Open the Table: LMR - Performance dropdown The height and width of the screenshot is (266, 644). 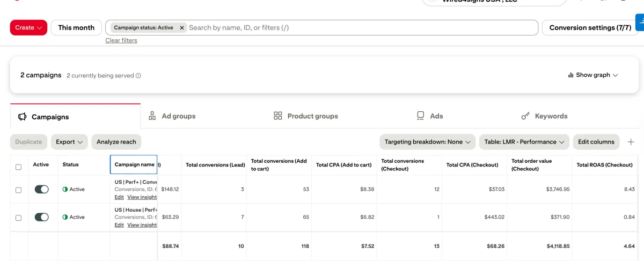tap(524, 142)
